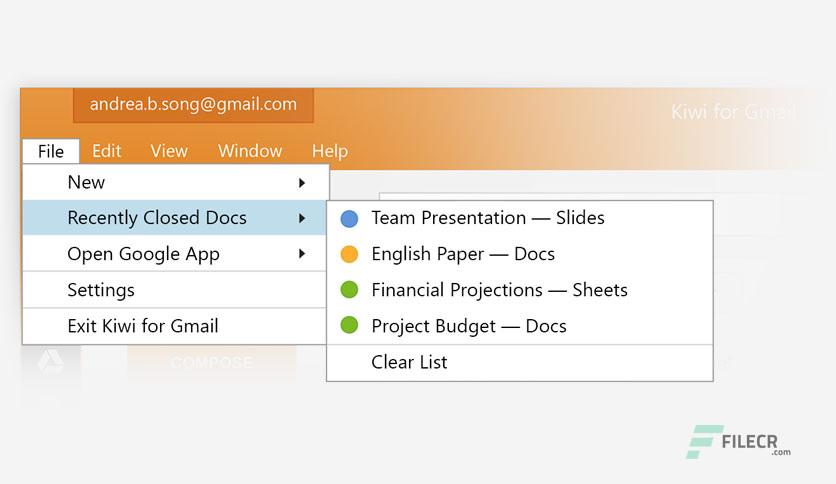Expand the New submenu arrow
Viewport: 836px width, 484px height.
pos(302,183)
